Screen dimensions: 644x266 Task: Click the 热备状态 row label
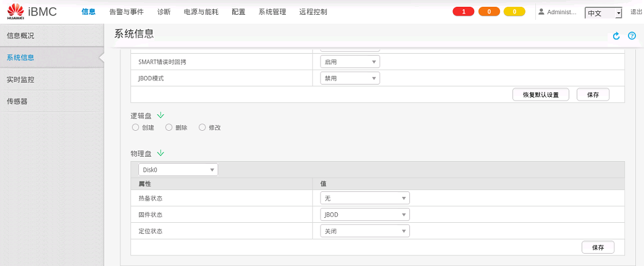150,198
